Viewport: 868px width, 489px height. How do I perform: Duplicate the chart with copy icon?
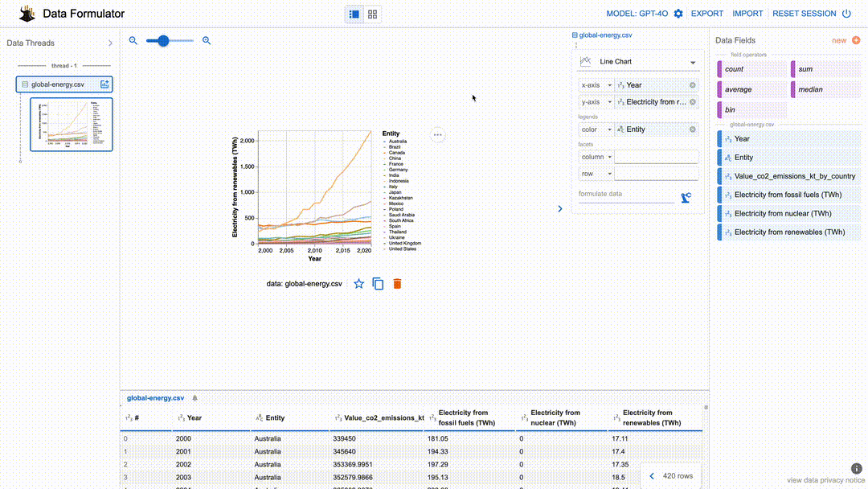tap(378, 284)
